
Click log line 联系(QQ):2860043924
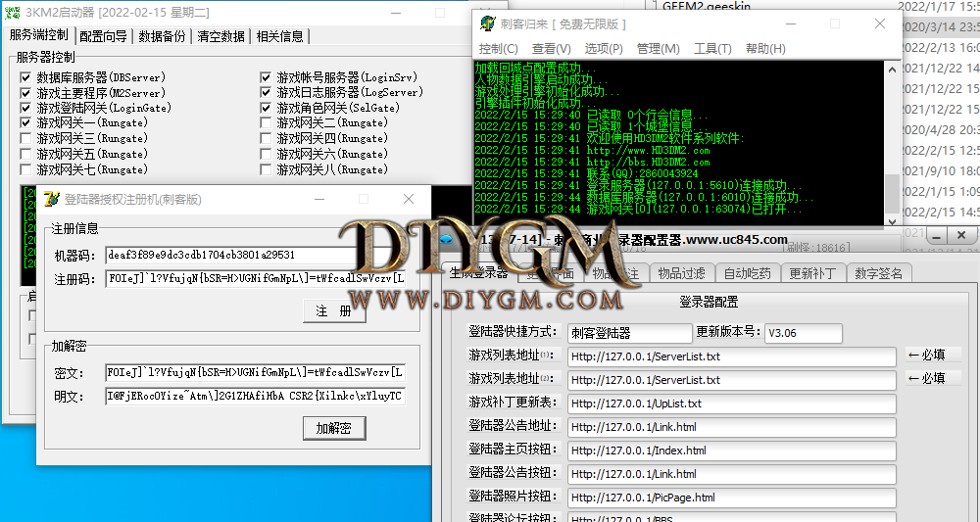(643, 173)
